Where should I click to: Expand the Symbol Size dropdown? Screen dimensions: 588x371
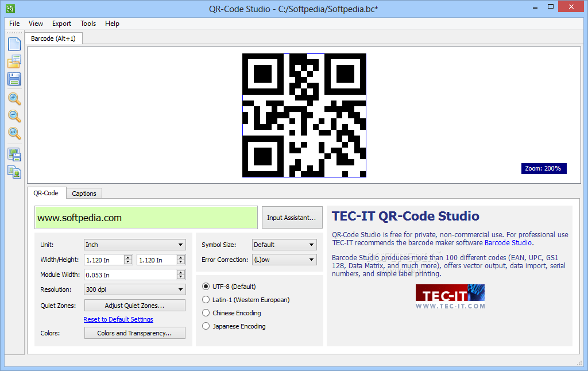coord(284,245)
